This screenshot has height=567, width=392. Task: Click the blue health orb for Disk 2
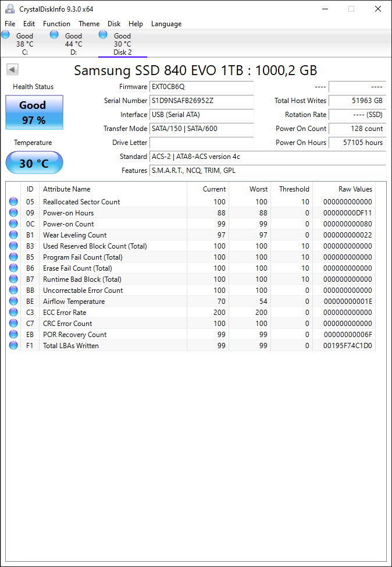(x=103, y=35)
